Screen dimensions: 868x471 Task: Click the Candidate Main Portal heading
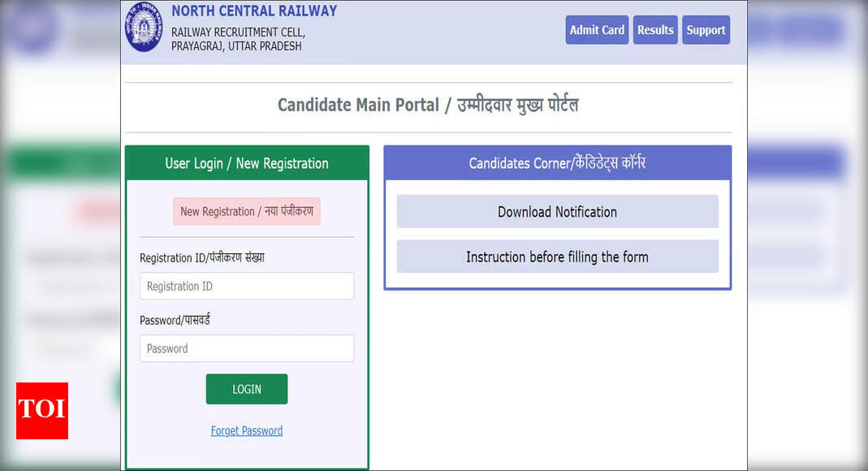point(428,105)
